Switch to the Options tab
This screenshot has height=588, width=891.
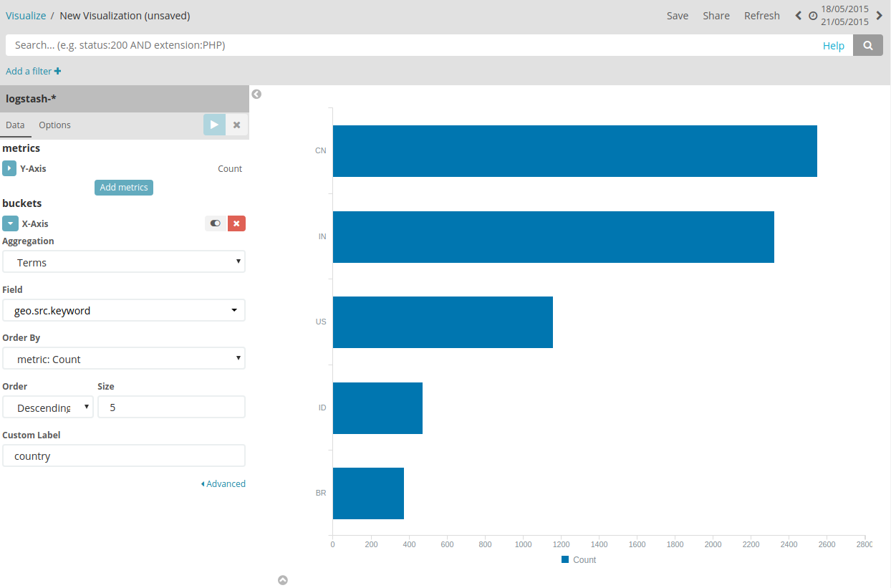(x=54, y=125)
